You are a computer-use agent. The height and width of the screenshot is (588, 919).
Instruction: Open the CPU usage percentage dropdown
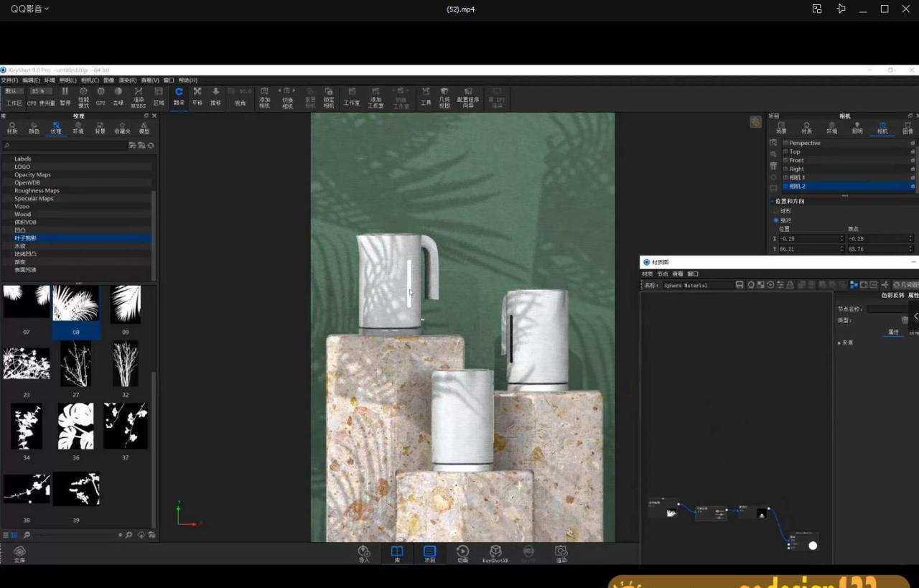(x=41, y=91)
